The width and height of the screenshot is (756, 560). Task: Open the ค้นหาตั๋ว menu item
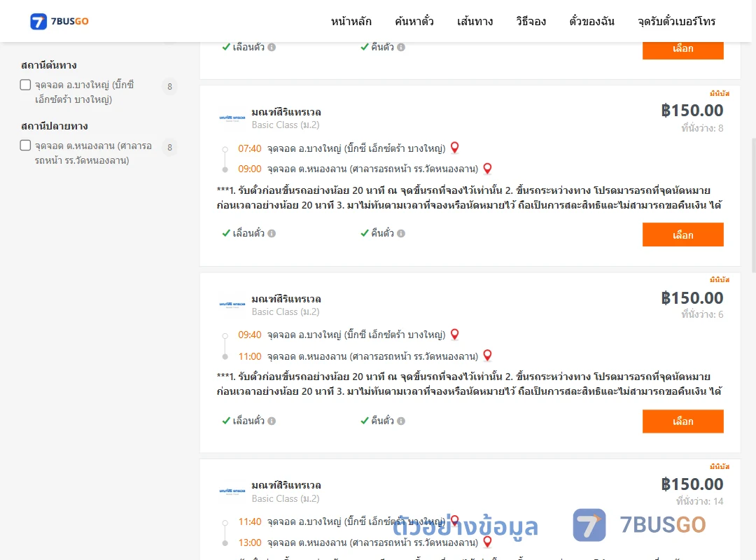click(414, 21)
